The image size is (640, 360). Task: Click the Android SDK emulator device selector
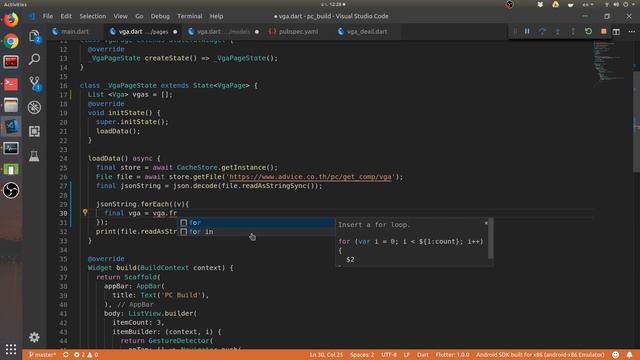pos(540,355)
